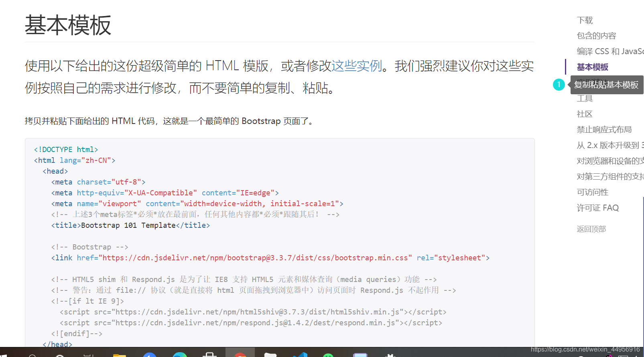The height and width of the screenshot is (357, 644).
Task: Open 对第三方组件的支持 sidebar link
Action: pos(610,176)
